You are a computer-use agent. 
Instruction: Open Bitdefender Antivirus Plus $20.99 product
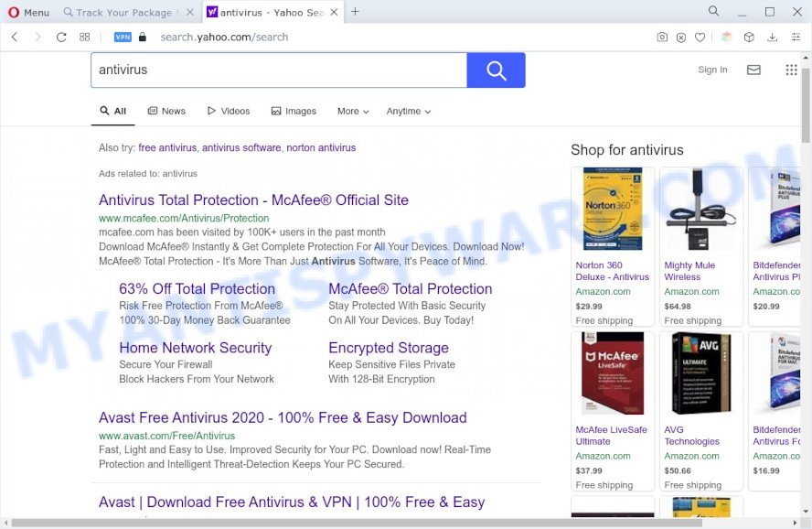[x=775, y=246]
